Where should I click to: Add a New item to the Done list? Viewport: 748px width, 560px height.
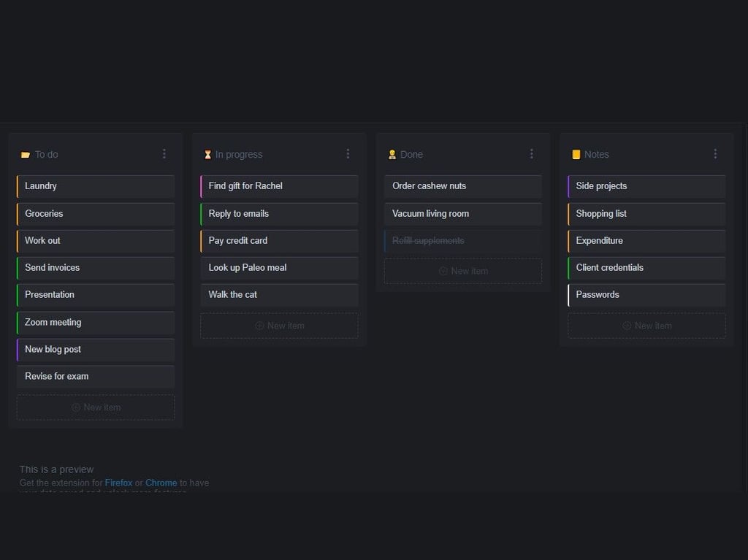coord(463,271)
